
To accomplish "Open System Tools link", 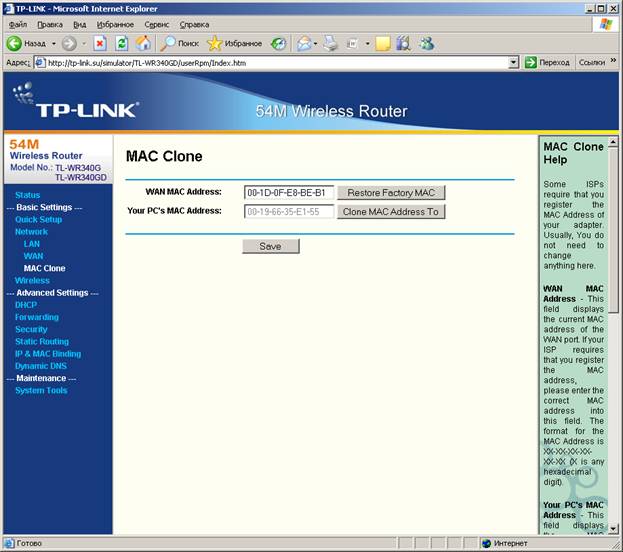I will point(41,390).
